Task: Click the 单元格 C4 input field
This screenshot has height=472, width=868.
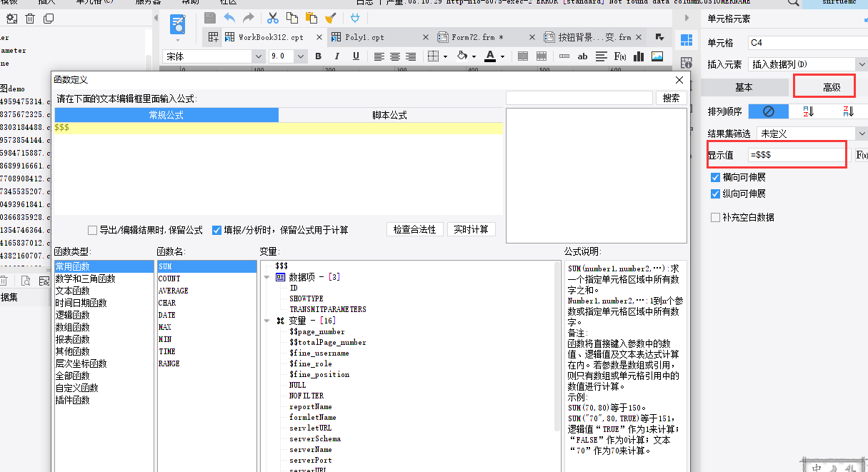Action: coord(807,43)
